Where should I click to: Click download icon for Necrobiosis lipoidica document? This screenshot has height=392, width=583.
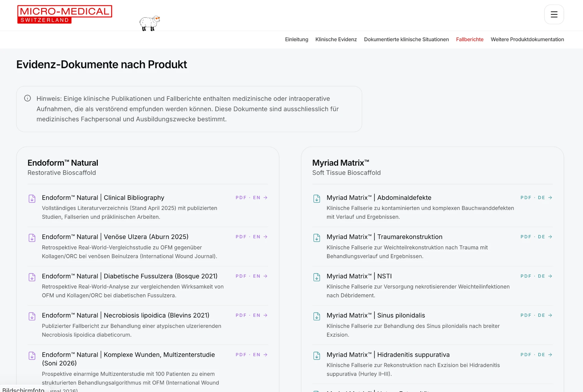pyautogui.click(x=32, y=316)
